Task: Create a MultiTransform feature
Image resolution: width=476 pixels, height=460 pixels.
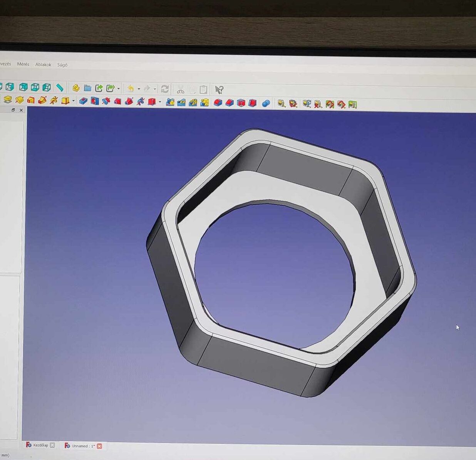Action: 204,102
